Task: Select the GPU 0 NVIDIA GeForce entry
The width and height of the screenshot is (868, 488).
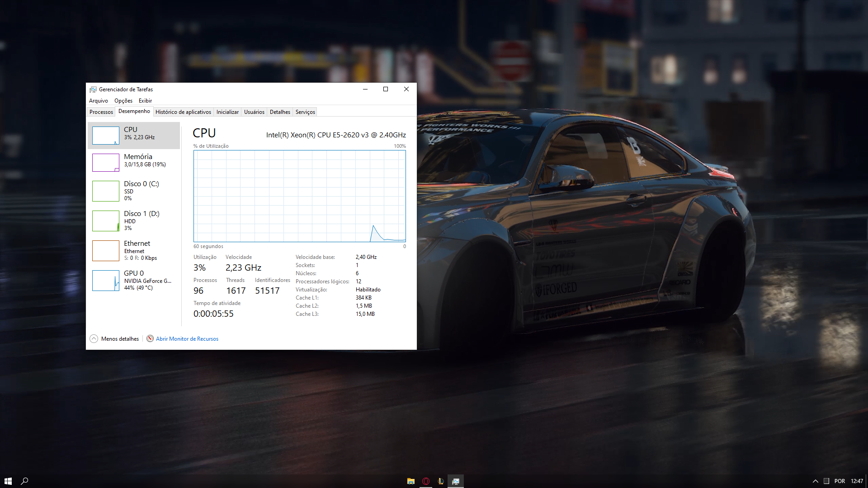Action: point(134,281)
